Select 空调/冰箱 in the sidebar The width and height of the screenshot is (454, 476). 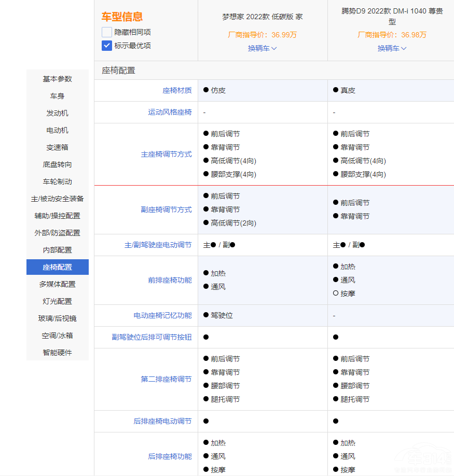point(58,335)
